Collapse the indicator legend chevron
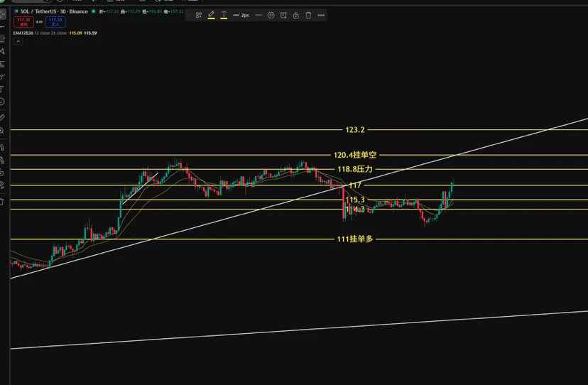Screen dimensions: 588x385 (x=18, y=41)
